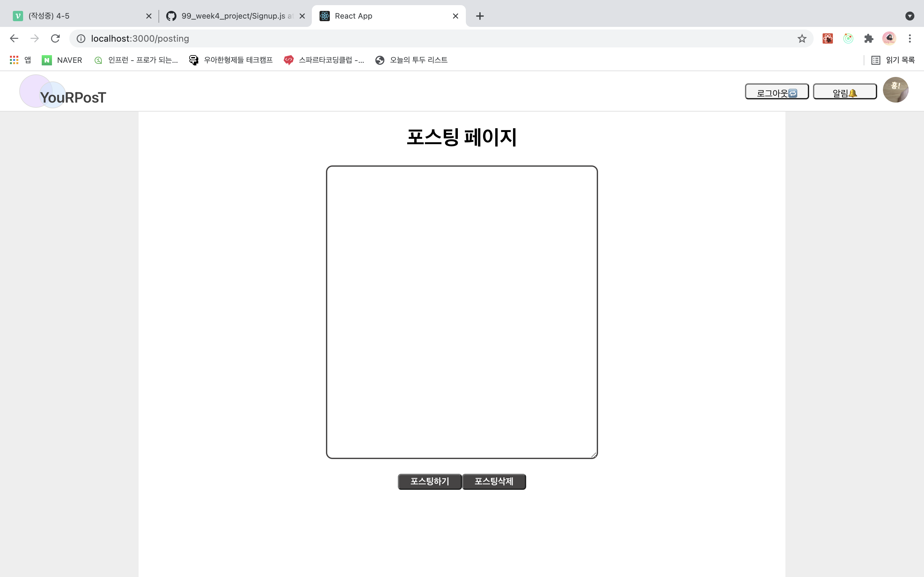
Task: Click the browser reload page icon
Action: 56,38
